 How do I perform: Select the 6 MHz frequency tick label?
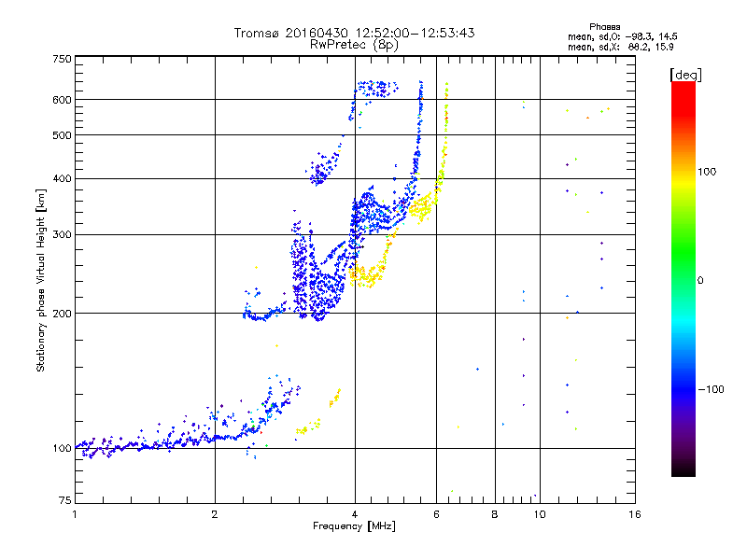436,514
